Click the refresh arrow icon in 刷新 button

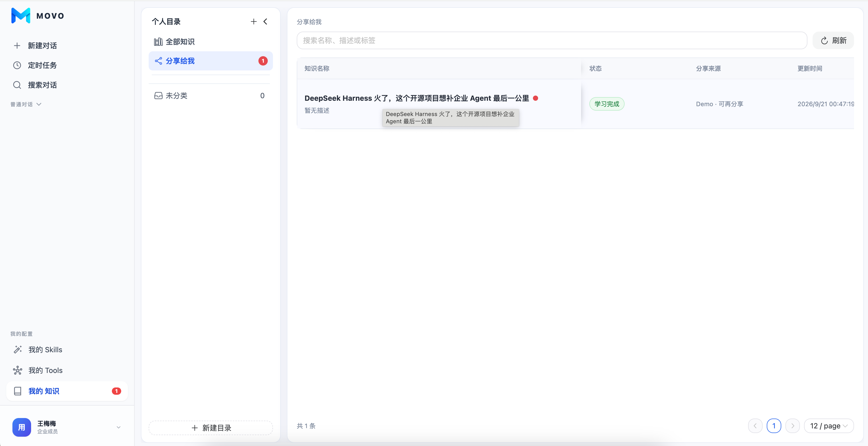pyautogui.click(x=824, y=41)
